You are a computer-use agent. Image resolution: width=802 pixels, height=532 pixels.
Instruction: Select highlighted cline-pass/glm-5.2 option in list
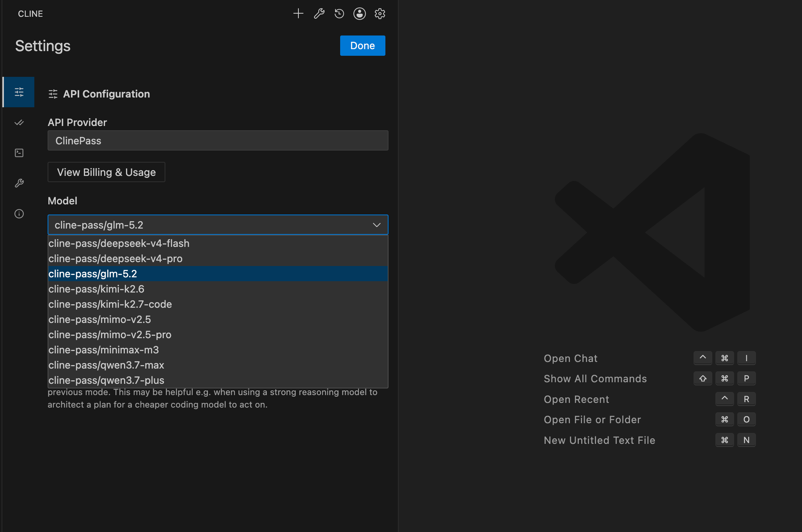[x=218, y=274]
